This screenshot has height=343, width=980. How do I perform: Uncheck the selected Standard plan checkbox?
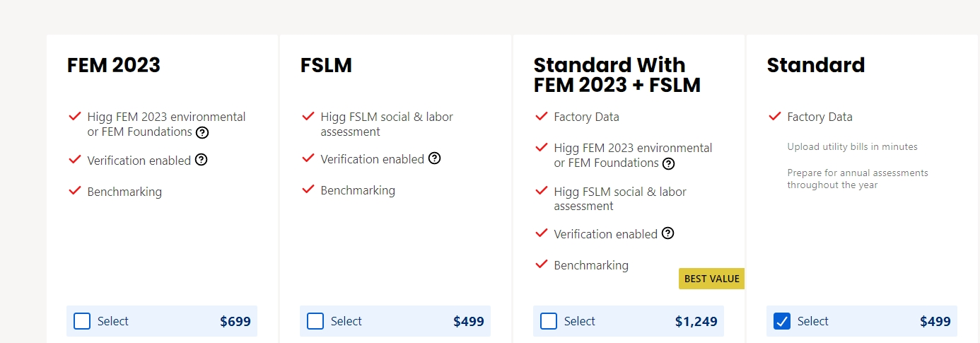782,321
